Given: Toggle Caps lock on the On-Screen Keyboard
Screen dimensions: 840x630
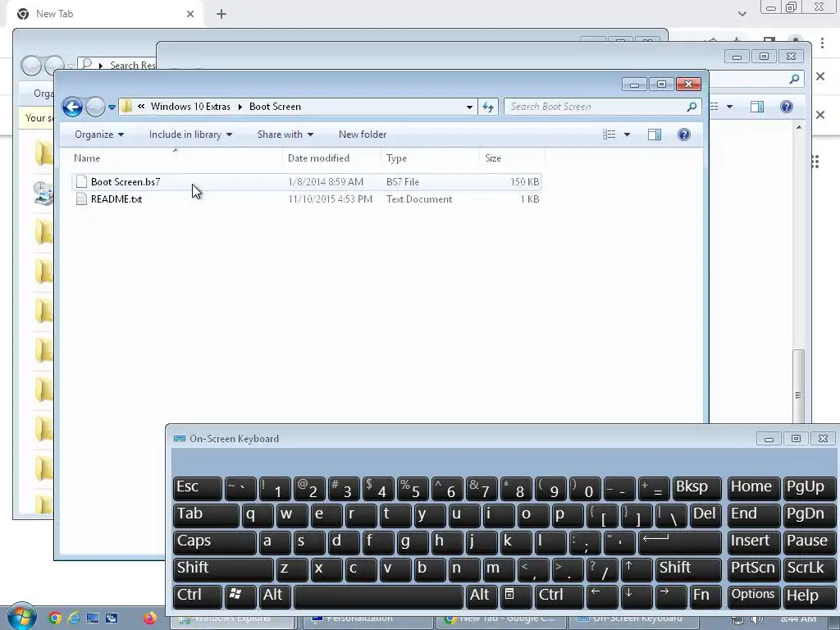Looking at the screenshot, I should tap(215, 541).
